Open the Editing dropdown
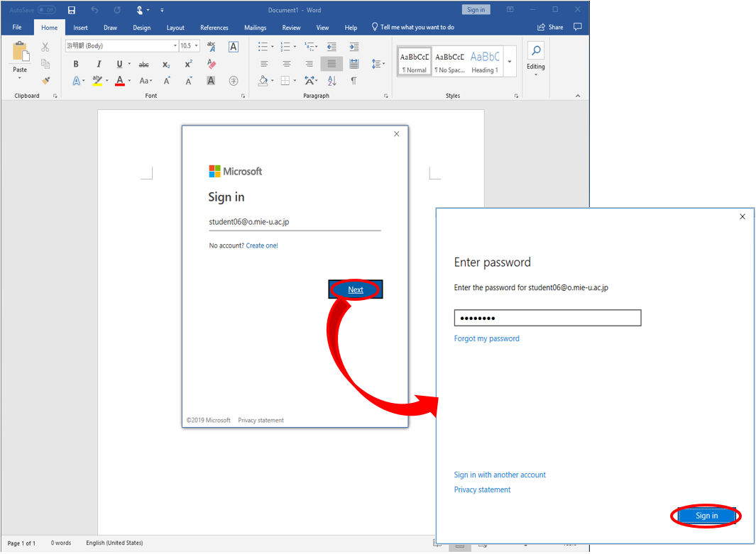Image resolution: width=756 pixels, height=554 pixels. 536,60
